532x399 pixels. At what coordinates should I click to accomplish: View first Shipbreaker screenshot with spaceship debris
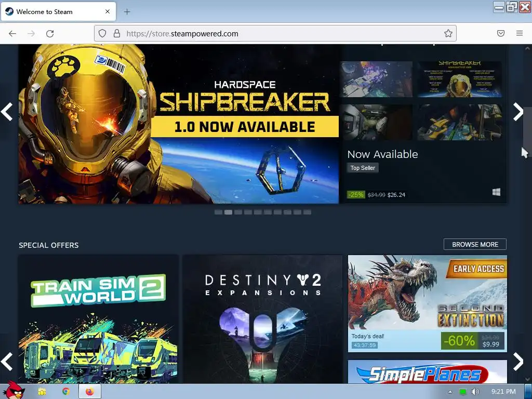click(376, 79)
